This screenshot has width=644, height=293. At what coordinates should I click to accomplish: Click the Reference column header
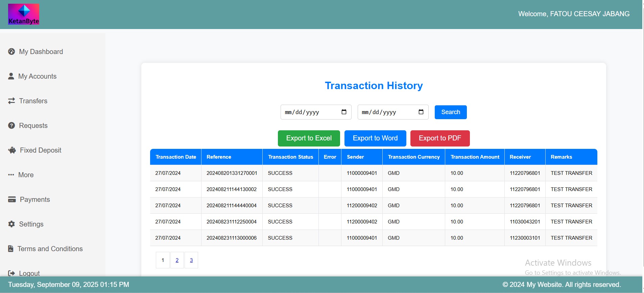coord(232,157)
